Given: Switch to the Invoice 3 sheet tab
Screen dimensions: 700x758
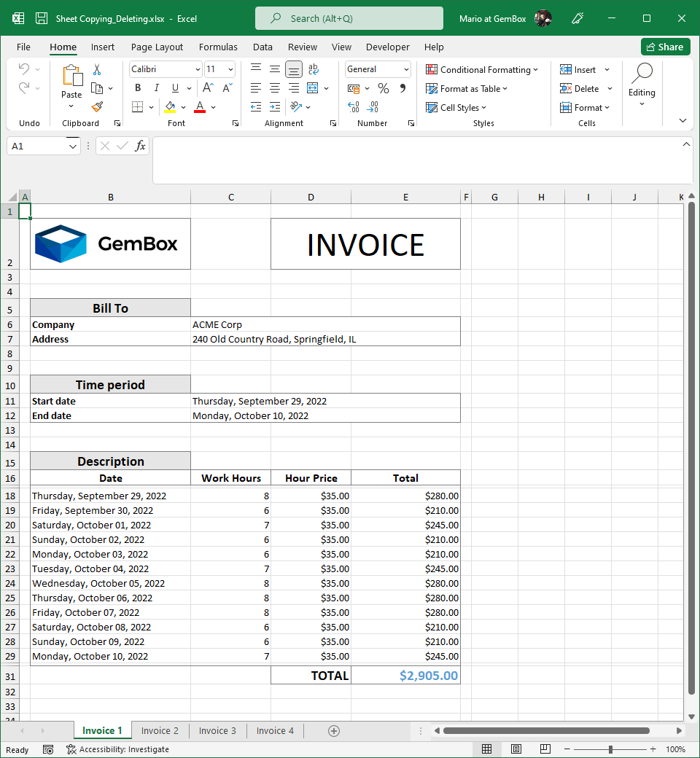Looking at the screenshot, I should pos(217,730).
